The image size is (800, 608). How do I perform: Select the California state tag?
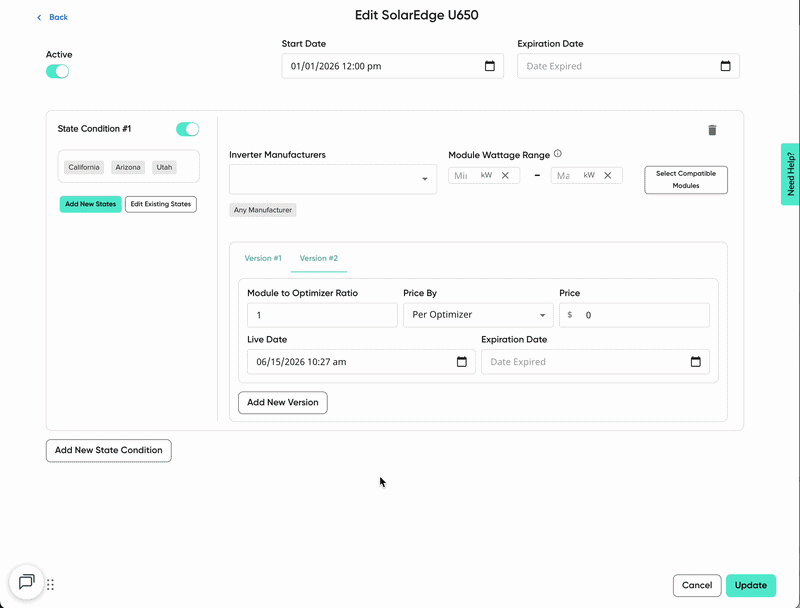(84, 167)
